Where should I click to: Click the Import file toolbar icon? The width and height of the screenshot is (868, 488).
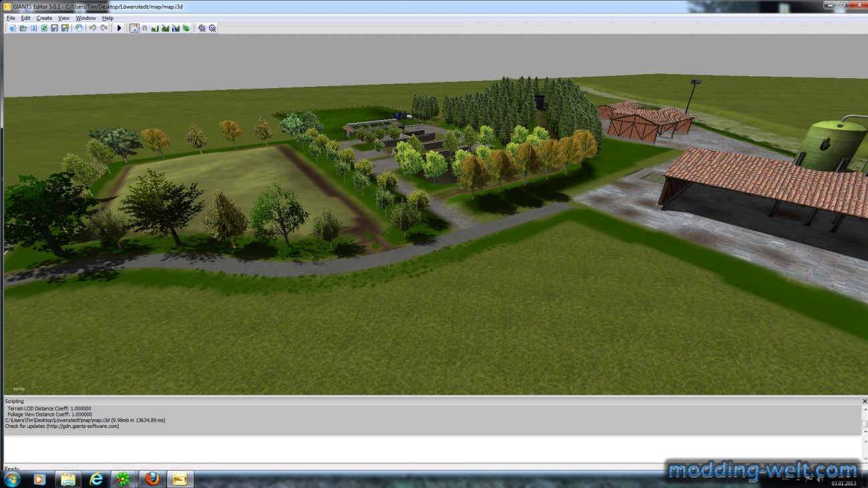click(79, 28)
